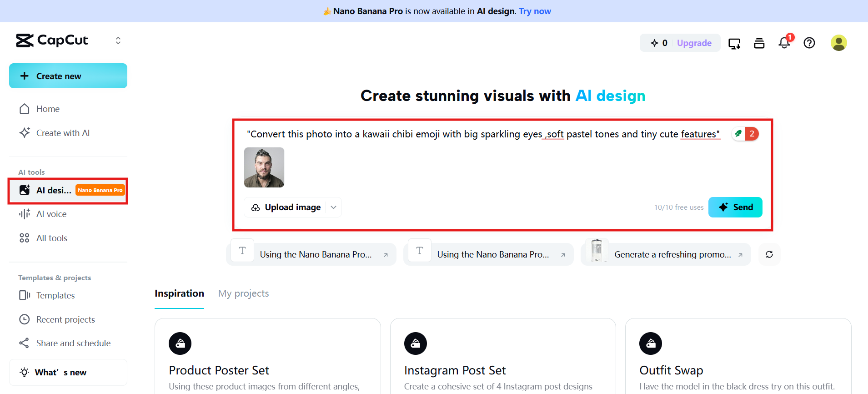Open the notifications bell
This screenshot has width=868, height=394.
784,43
